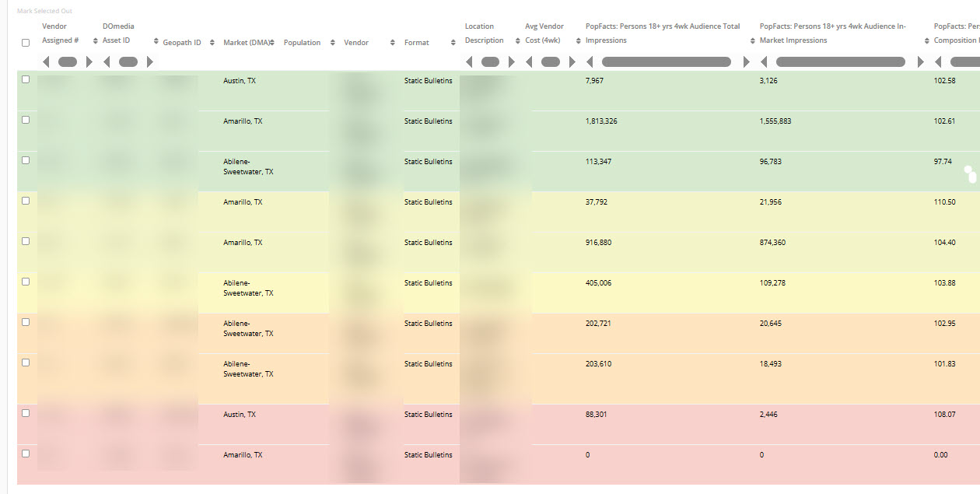
Task: Sort table by Geopath ID arrows
Action: 211,42
